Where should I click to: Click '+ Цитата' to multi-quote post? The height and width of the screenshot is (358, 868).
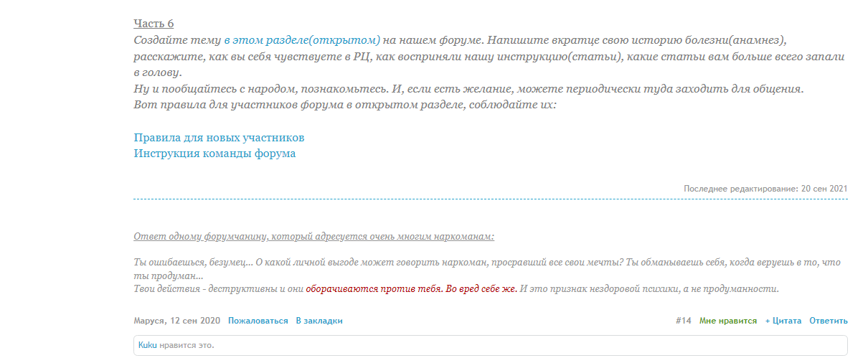pos(783,321)
